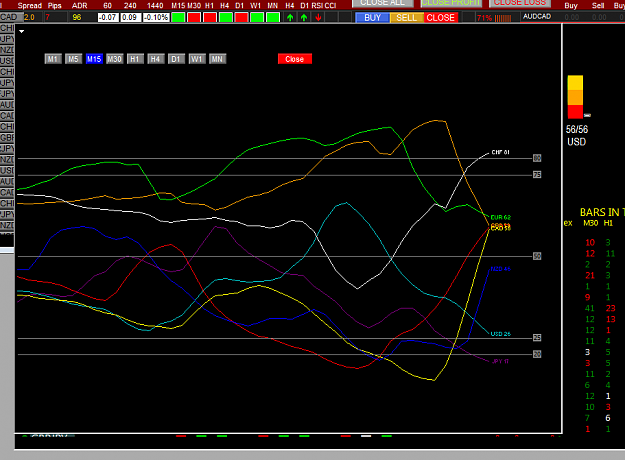Screen dimensions: 625x460
Task: Click the green D1 up arrow
Action: pos(304,18)
